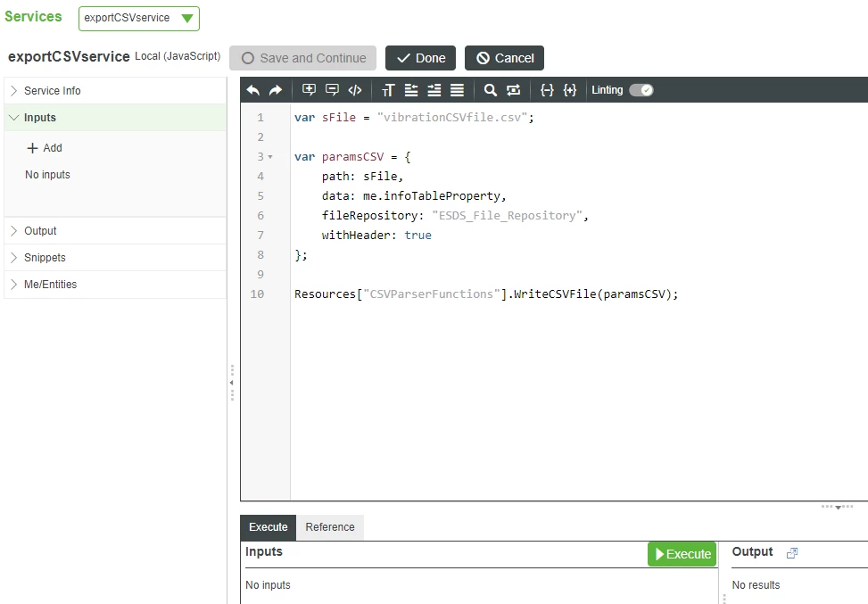Click the add comment icon
The image size is (868, 604).
[331, 89]
